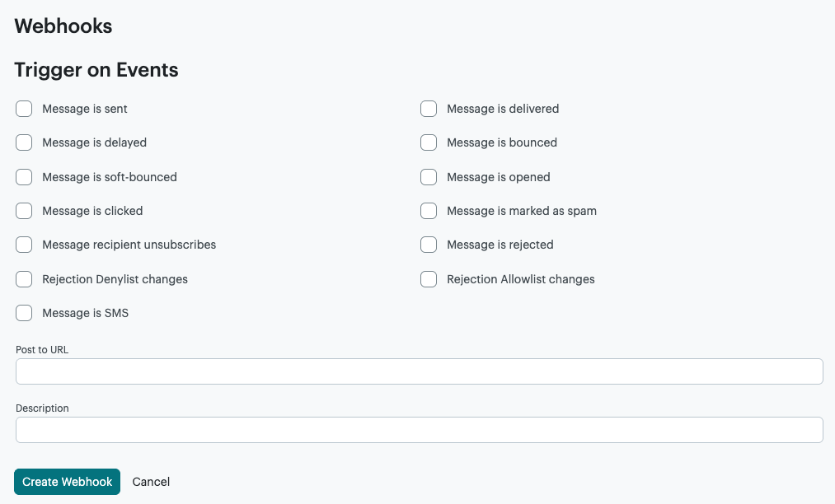Screen dimensions: 835x504
Task: Enable Rejection Denylist changes
Action: [24, 278]
